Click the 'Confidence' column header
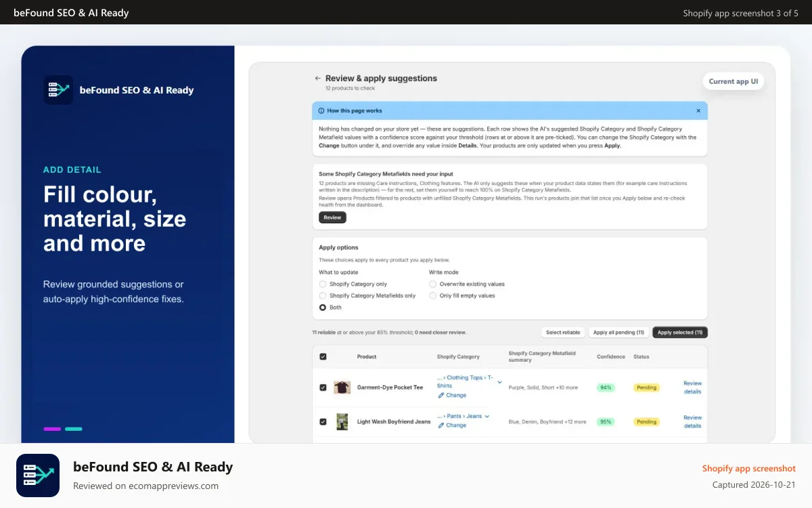 click(x=611, y=356)
